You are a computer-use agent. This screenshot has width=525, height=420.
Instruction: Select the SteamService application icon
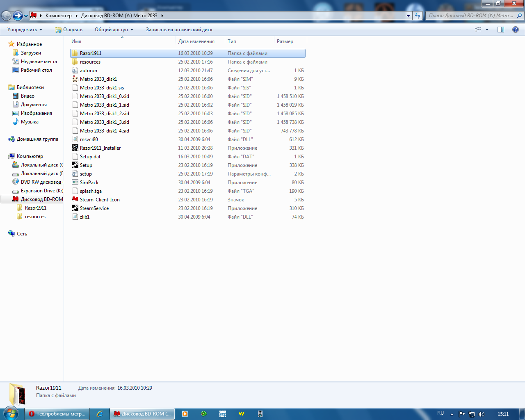click(75, 208)
